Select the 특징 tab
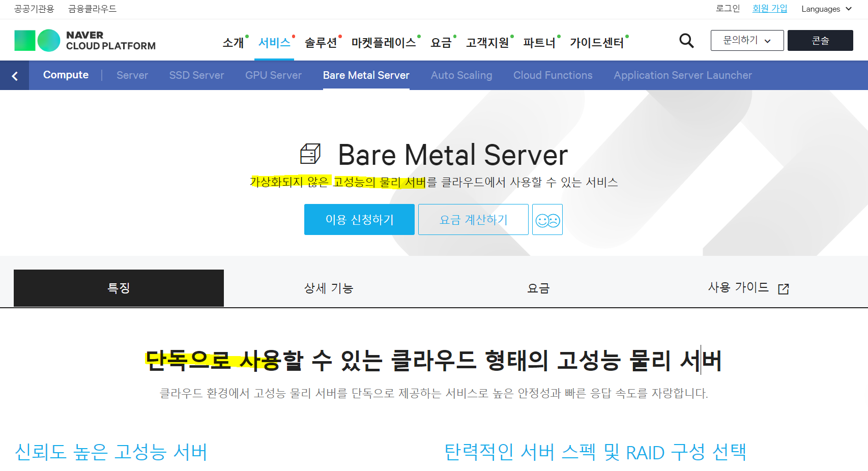This screenshot has width=868, height=471. point(119,288)
